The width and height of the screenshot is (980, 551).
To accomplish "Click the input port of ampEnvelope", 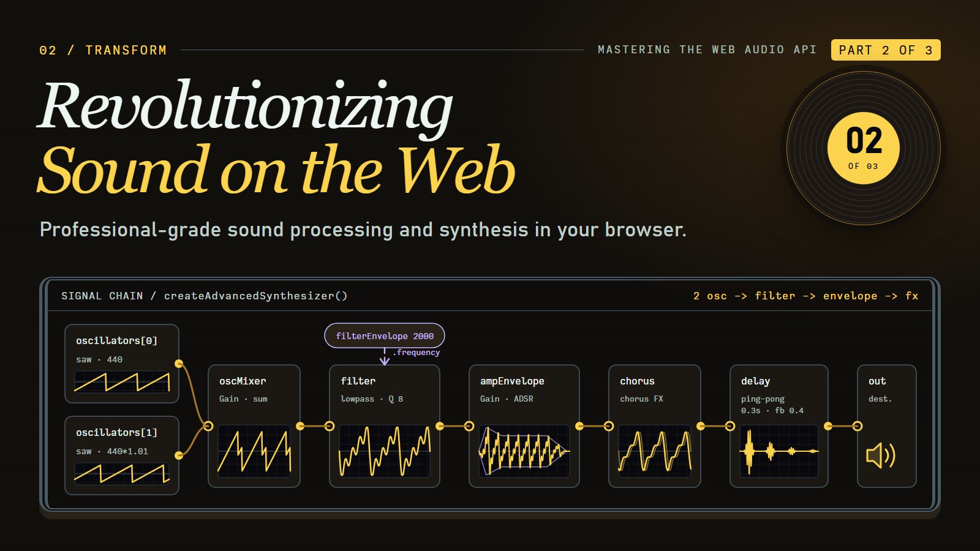I will click(469, 426).
